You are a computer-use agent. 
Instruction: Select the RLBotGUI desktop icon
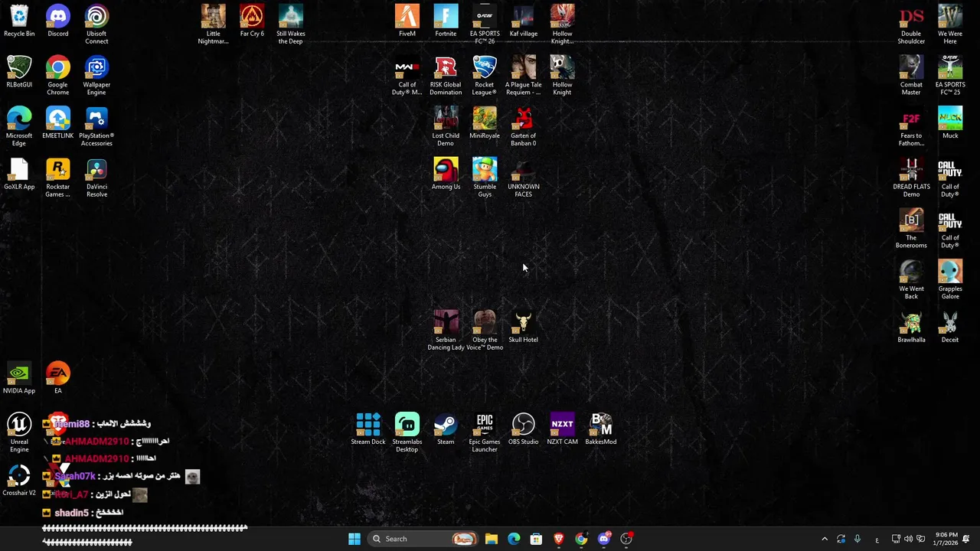19,73
